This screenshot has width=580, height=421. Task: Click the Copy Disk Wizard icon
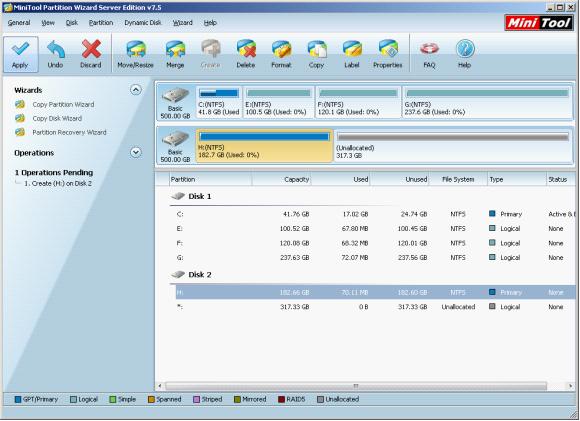coord(20,118)
